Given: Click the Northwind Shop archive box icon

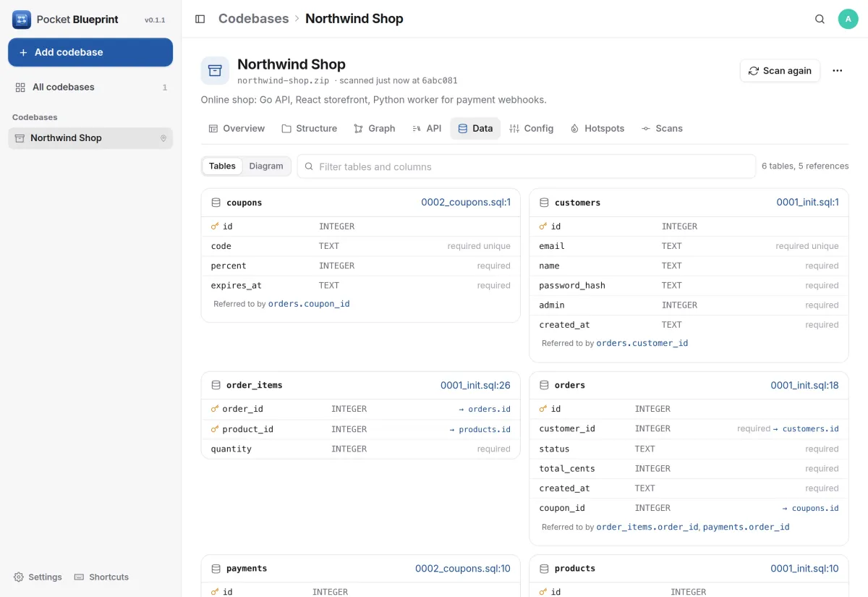Looking at the screenshot, I should pyautogui.click(x=215, y=71).
